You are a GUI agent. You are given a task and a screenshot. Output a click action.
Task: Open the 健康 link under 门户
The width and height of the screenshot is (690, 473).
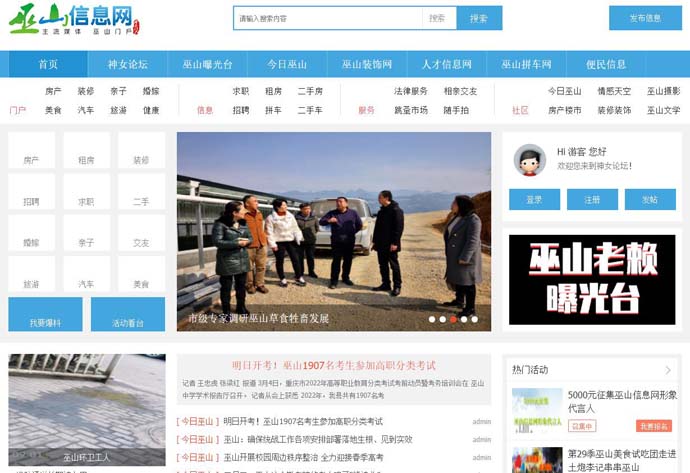[x=151, y=110]
